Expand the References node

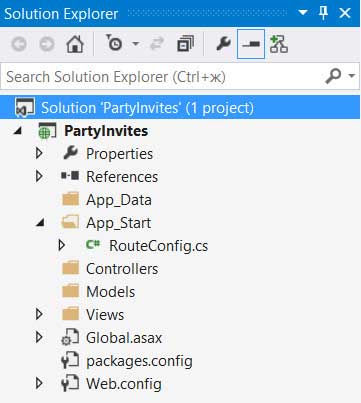39,176
